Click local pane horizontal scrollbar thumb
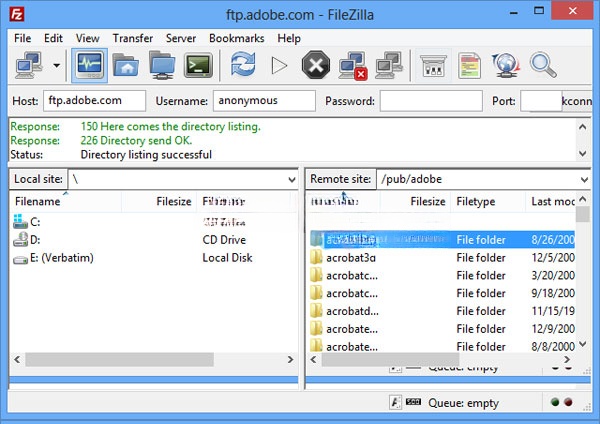Viewport: 600px width, 424px height. [x=119, y=359]
